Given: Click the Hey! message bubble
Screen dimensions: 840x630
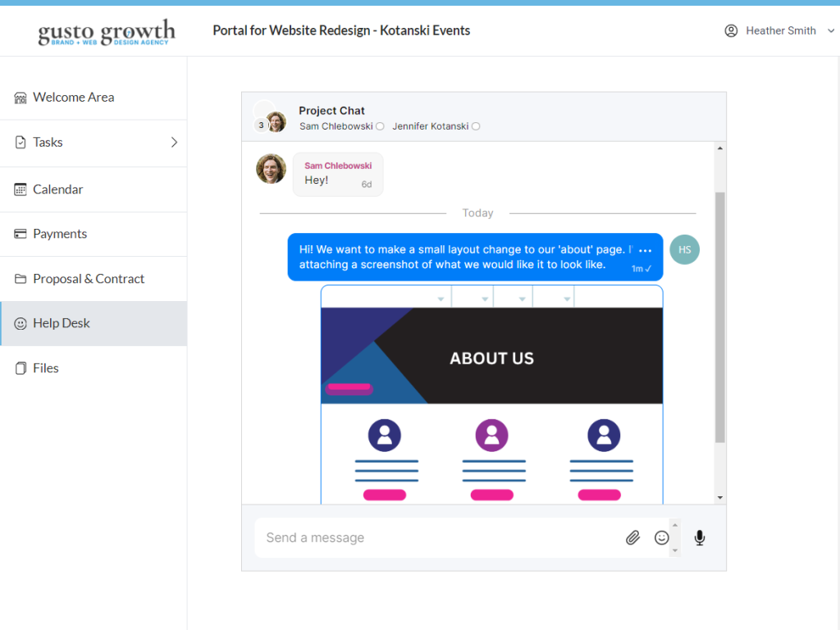Looking at the screenshot, I should 338,175.
